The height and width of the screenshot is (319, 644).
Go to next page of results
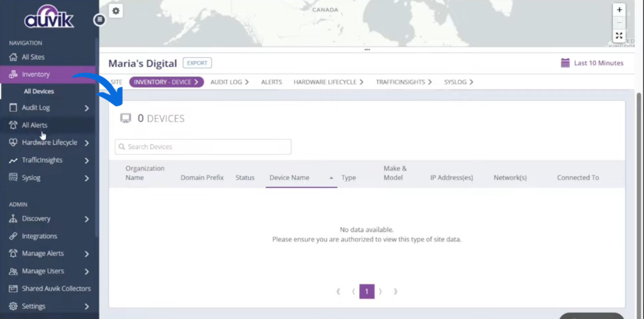380,291
